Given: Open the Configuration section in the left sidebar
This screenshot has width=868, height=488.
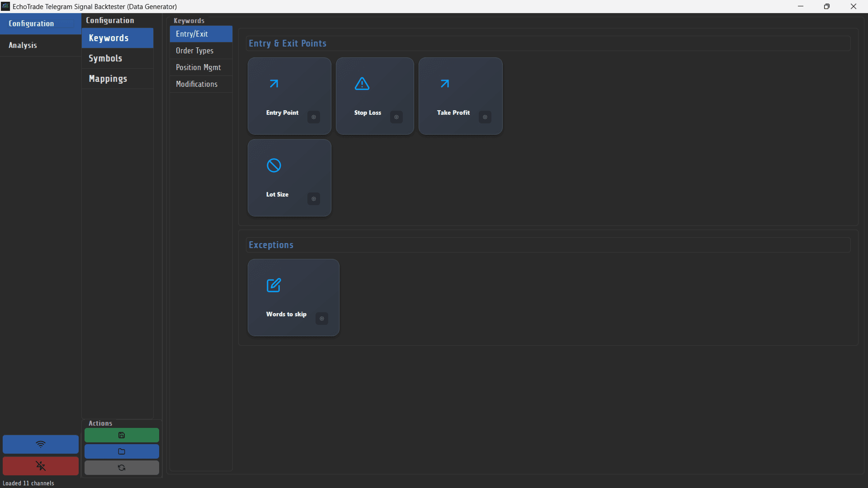Looking at the screenshot, I should click(x=40, y=23).
